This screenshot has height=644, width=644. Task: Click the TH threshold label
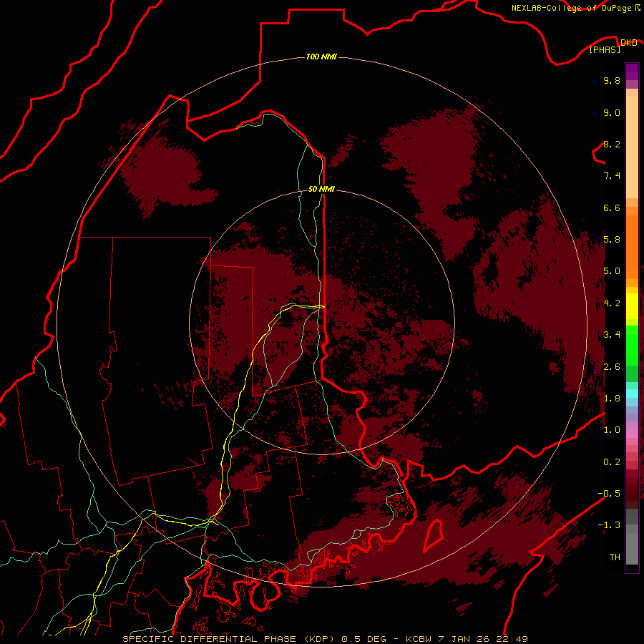(x=615, y=557)
